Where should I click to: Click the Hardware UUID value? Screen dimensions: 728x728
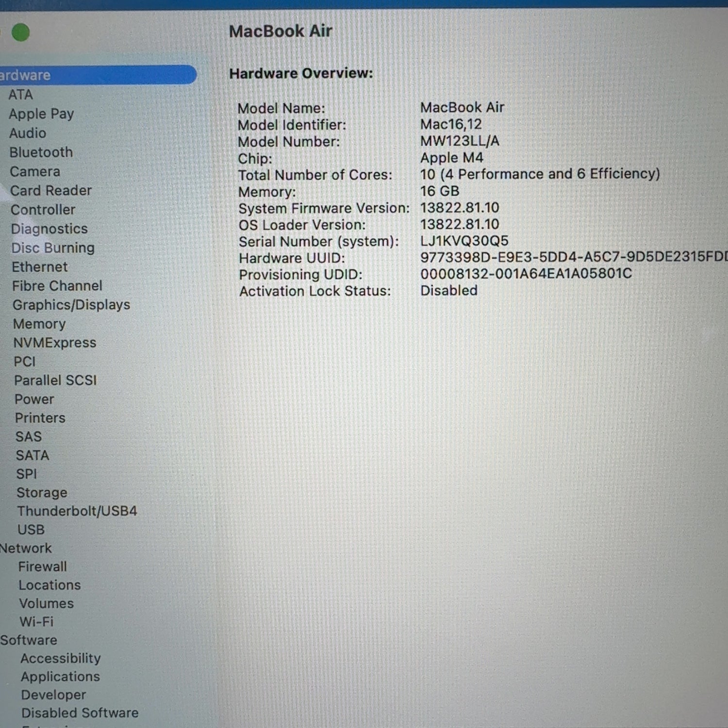(574, 257)
